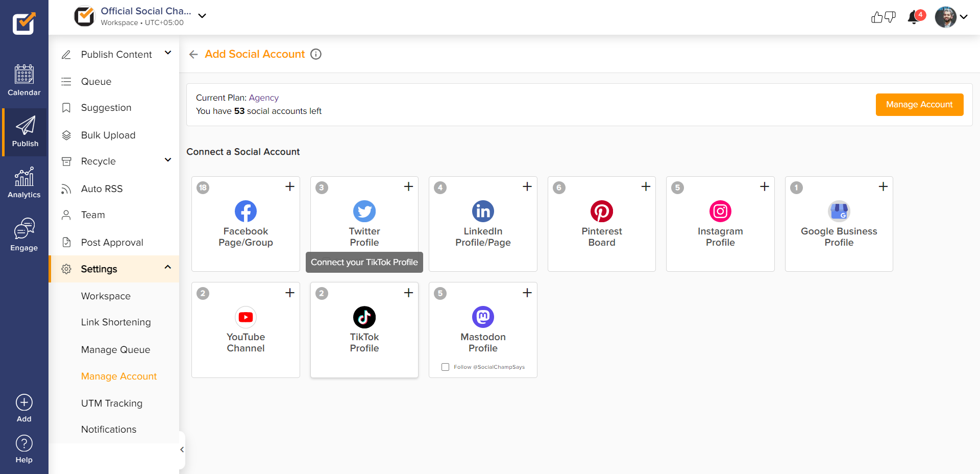Screen dimensions: 980x474
Task: Add a Twitter Profile with plus icon
Action: point(408,187)
